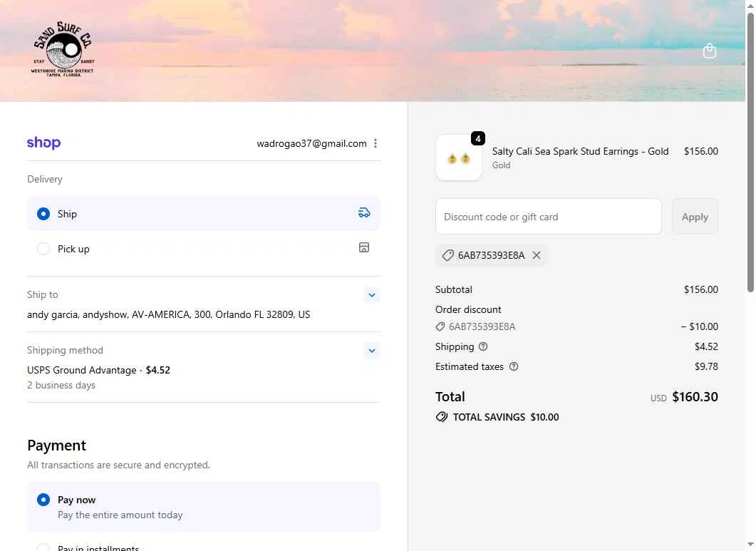Expand the Shipping method options
Image resolution: width=756 pixels, height=551 pixels.
pyautogui.click(x=371, y=351)
